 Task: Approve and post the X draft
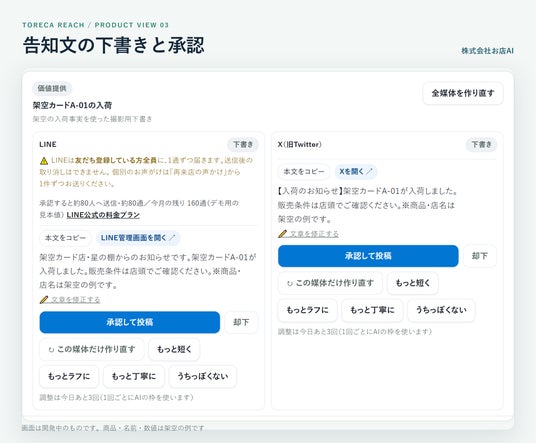point(368,256)
